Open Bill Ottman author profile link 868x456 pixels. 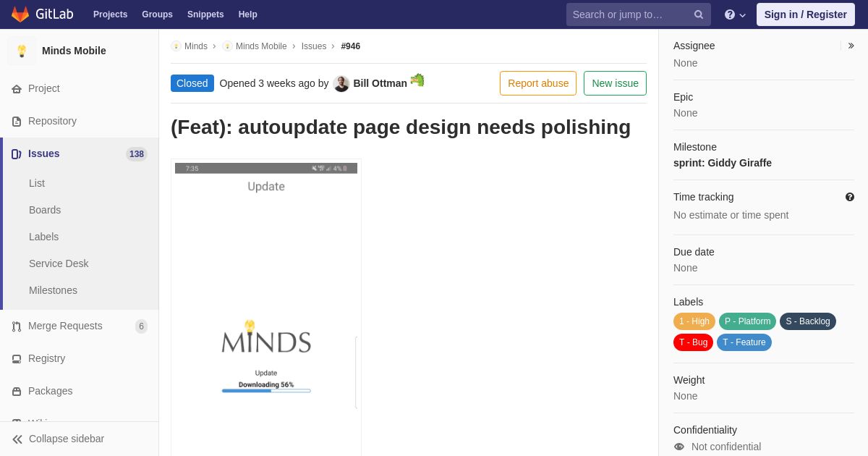(380, 83)
